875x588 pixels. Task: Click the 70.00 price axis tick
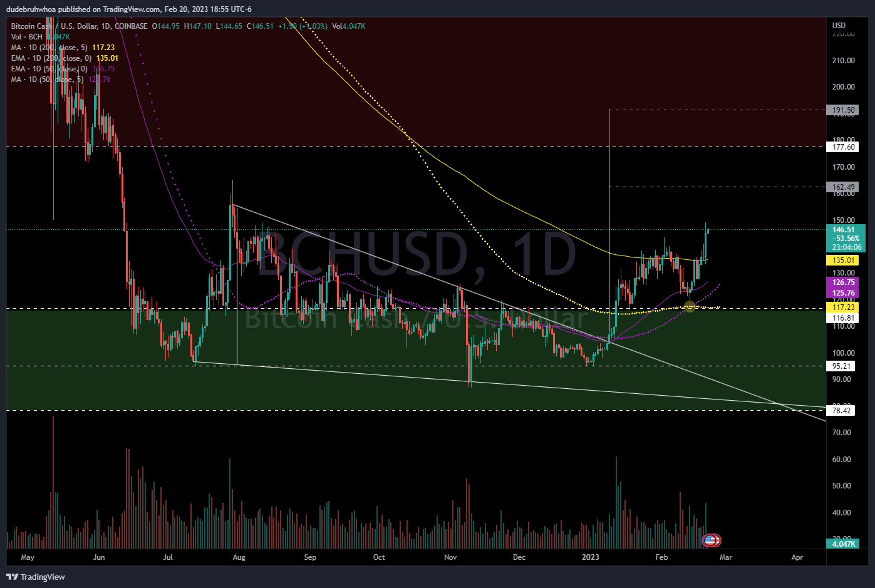click(x=842, y=433)
